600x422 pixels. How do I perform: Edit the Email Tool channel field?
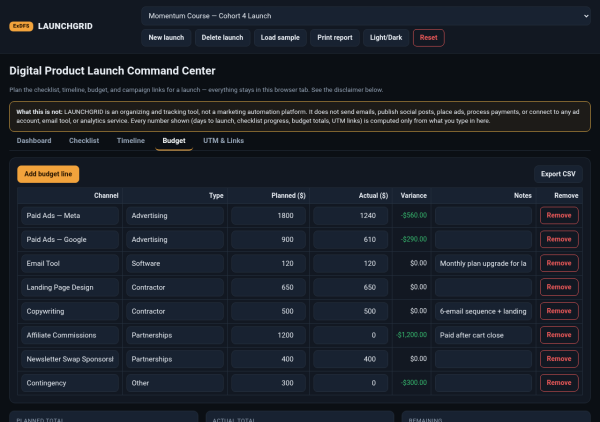pyautogui.click(x=70, y=264)
